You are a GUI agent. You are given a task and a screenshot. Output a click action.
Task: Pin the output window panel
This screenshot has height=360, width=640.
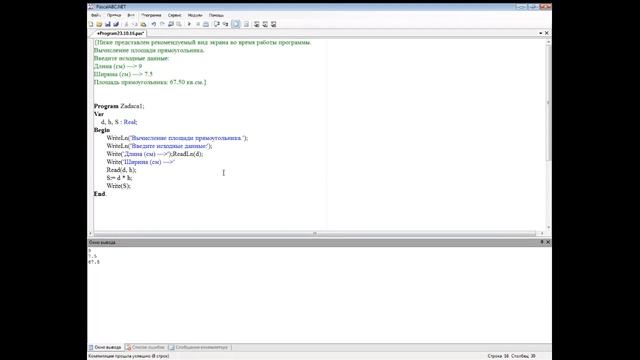coord(542,242)
